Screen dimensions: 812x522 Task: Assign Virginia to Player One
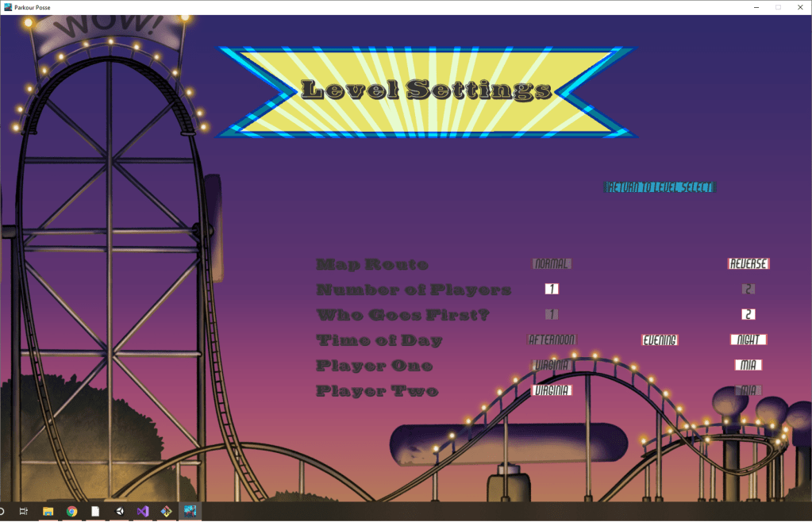coord(552,365)
